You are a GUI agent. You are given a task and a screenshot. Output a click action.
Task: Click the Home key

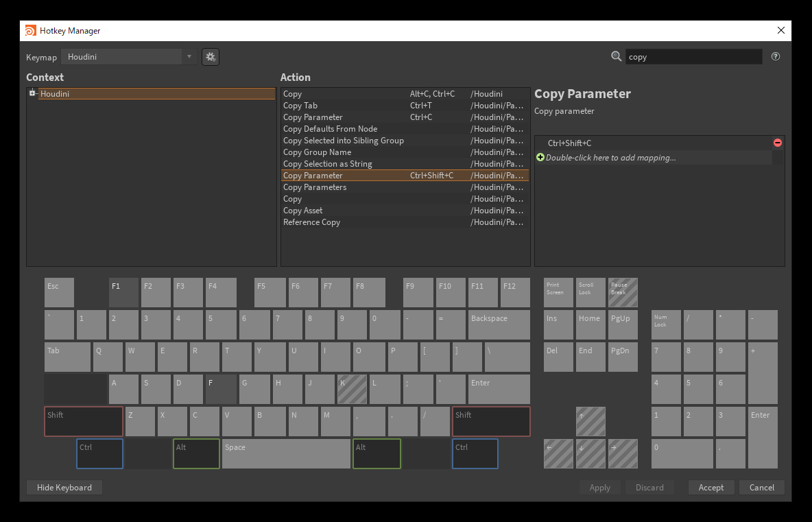click(590, 324)
